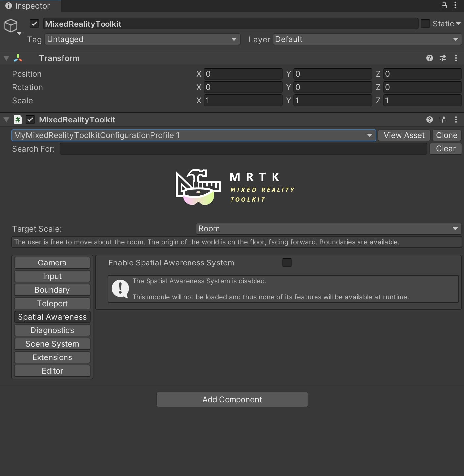464x476 pixels.
Task: Click the Scale X field
Action: [x=243, y=100]
